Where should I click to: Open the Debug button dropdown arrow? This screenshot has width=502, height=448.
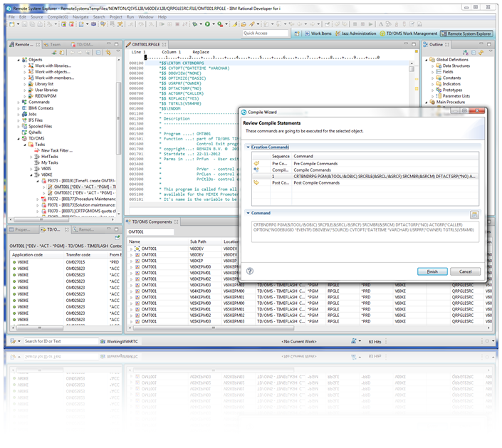201,24
